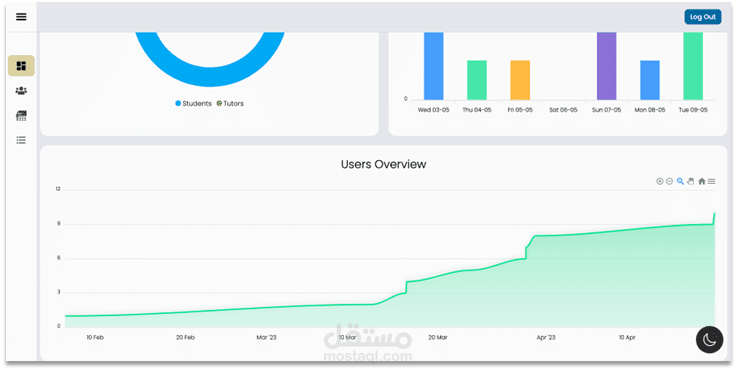Click the chart zoom in icon
The width and height of the screenshot is (737, 371).
tap(659, 182)
